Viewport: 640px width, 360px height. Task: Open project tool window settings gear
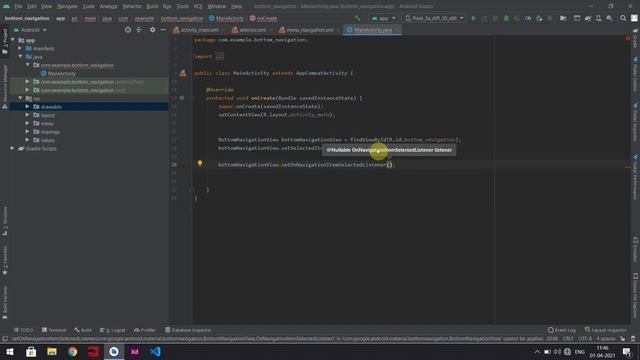pos(152,30)
